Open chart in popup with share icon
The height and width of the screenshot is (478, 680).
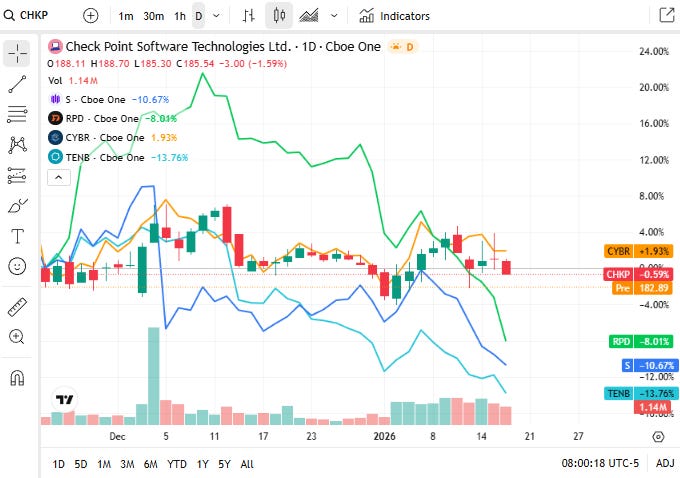667,15
